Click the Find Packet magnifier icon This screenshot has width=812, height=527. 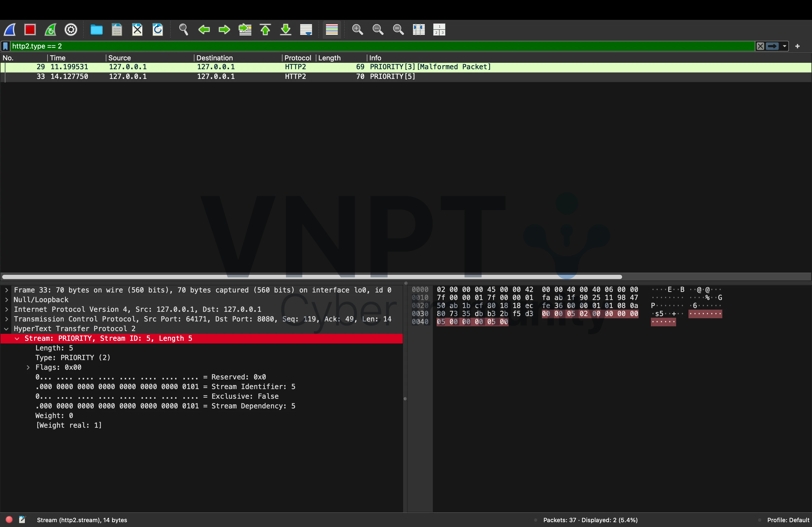tap(184, 30)
